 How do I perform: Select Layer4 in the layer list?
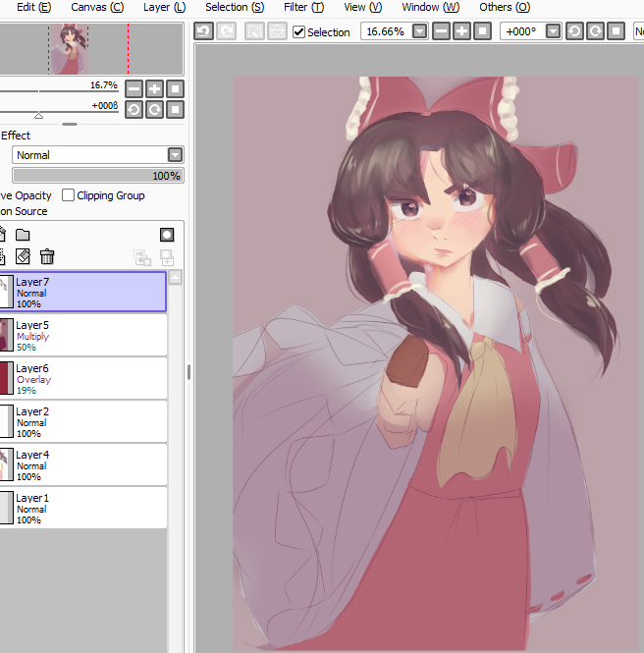pos(83,465)
